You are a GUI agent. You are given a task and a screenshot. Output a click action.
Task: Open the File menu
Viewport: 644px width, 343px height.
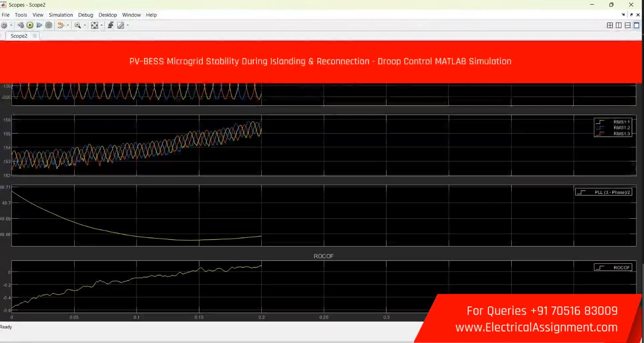5,15
